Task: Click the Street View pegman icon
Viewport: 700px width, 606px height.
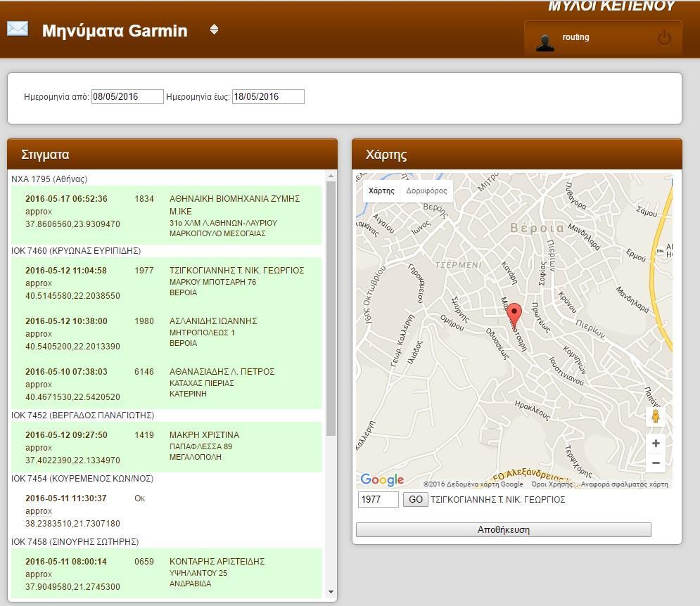Action: click(x=656, y=416)
